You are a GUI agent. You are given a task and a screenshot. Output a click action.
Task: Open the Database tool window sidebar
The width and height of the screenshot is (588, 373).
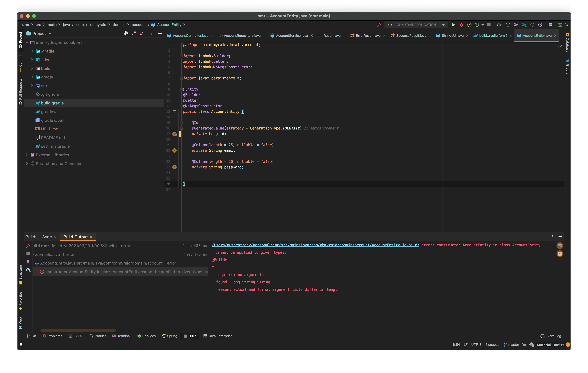coord(567,43)
